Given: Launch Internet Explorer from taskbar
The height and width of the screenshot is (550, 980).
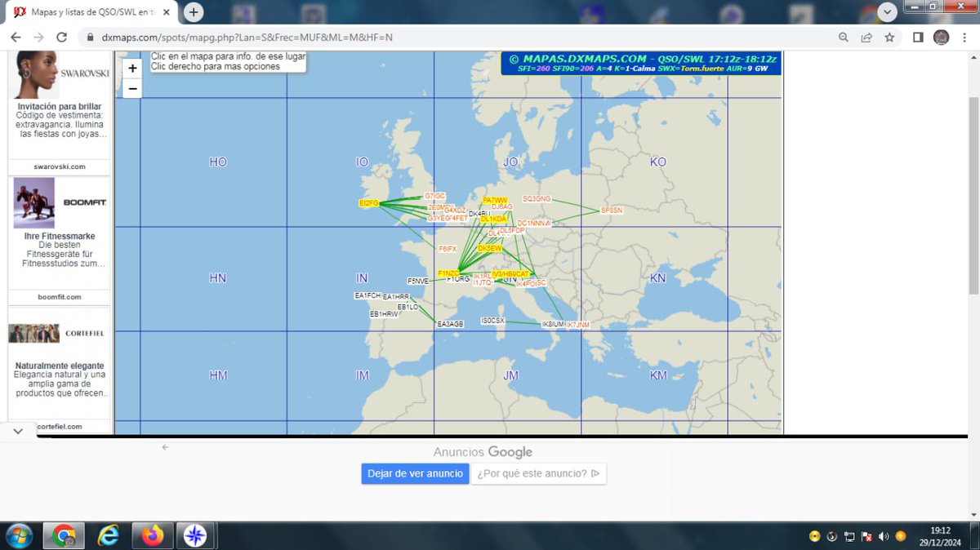Looking at the screenshot, I should click(x=108, y=536).
